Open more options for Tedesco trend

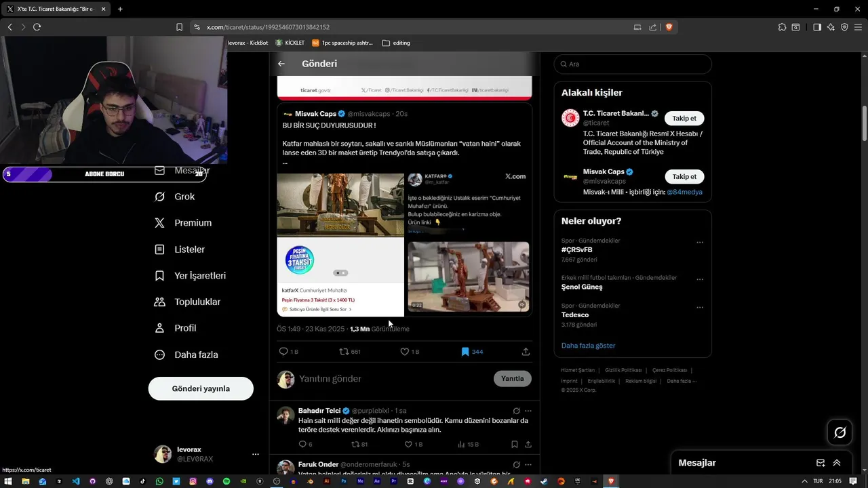[x=700, y=308]
